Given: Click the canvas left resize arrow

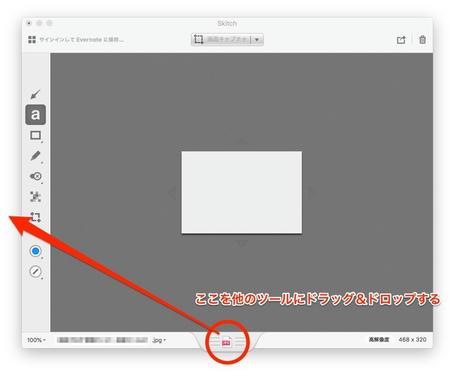Looking at the screenshot, I should click(x=172, y=192).
